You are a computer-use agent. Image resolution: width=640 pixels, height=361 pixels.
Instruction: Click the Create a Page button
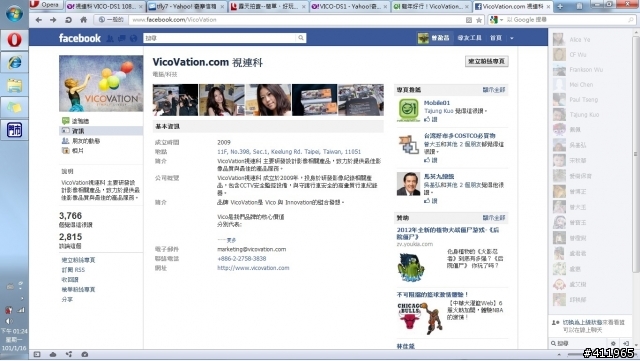487,61
